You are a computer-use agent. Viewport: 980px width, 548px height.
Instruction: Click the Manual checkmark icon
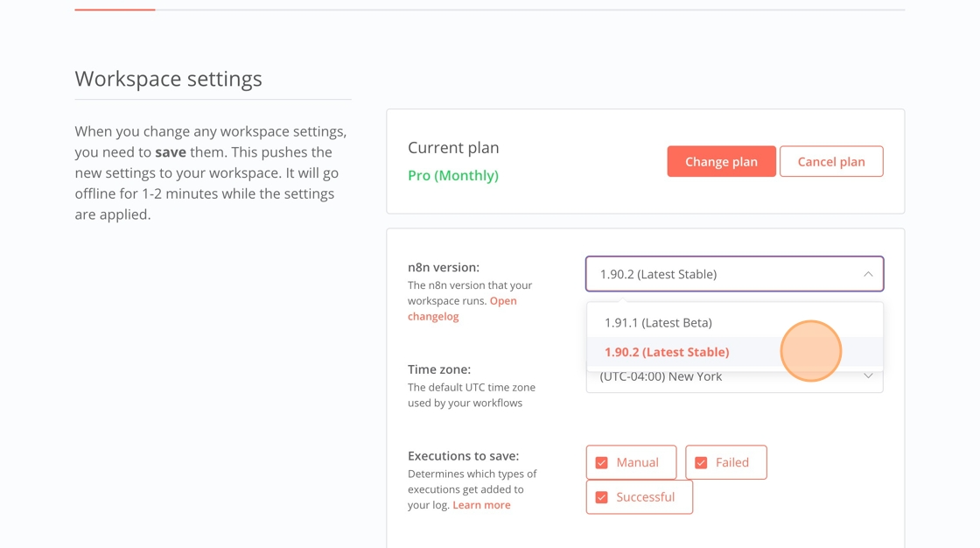[602, 462]
